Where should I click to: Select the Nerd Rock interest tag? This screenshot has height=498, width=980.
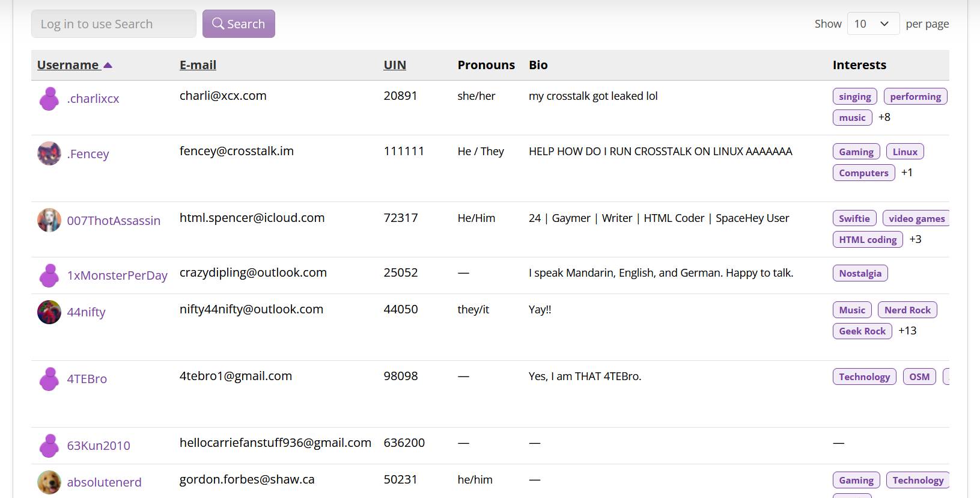(907, 310)
